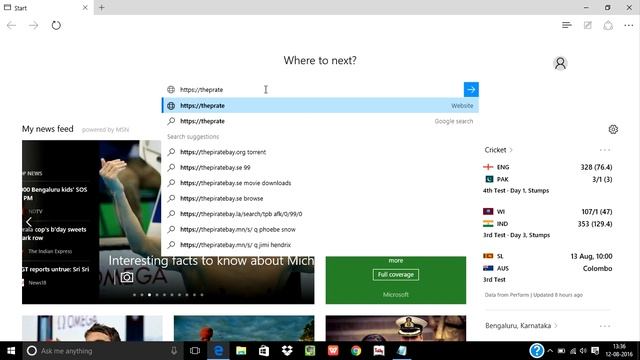Open naval officer news thumbnail
The width and height of the screenshot is (640, 360).
[x=396, y=328]
